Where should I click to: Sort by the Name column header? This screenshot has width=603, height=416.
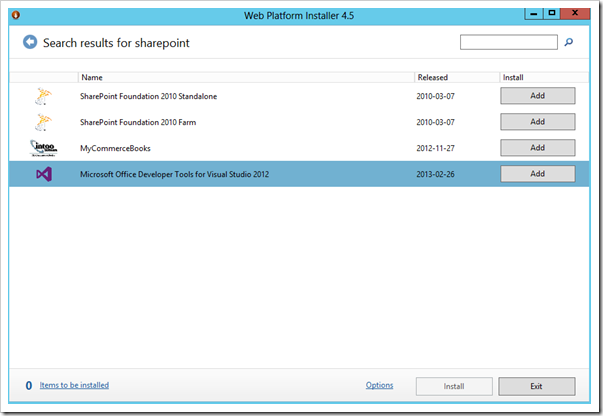[92, 77]
